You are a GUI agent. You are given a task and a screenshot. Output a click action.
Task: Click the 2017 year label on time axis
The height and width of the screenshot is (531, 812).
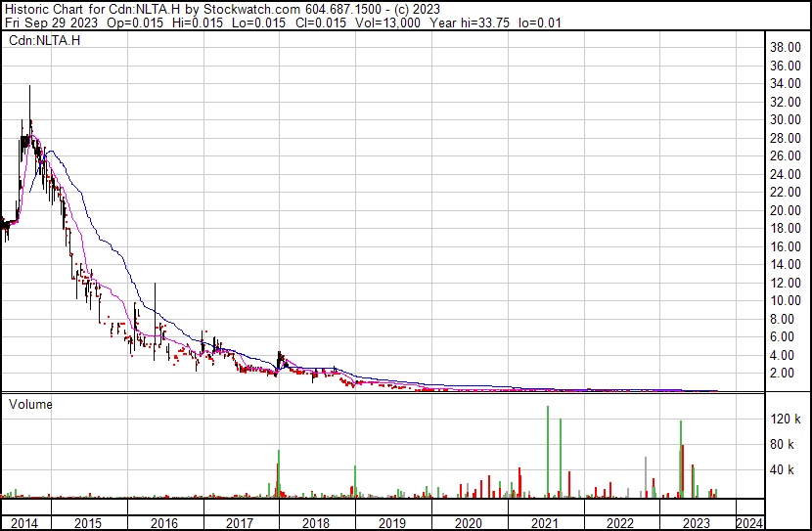pyautogui.click(x=240, y=523)
